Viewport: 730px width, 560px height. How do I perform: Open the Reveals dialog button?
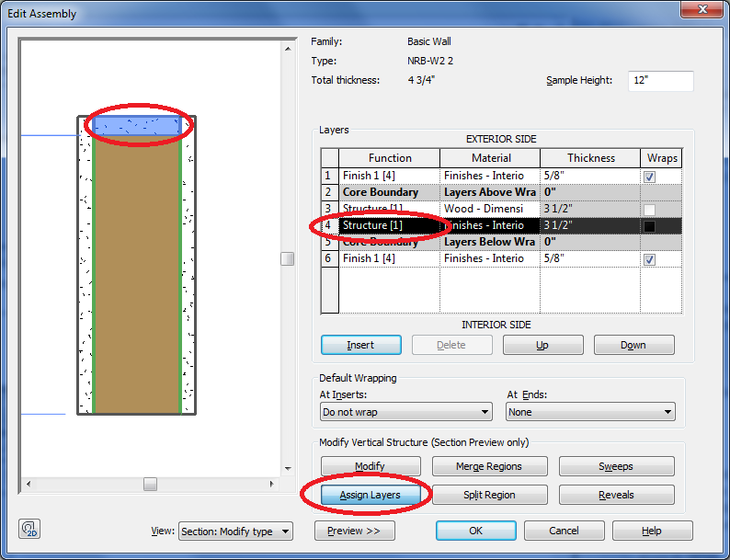point(616,495)
